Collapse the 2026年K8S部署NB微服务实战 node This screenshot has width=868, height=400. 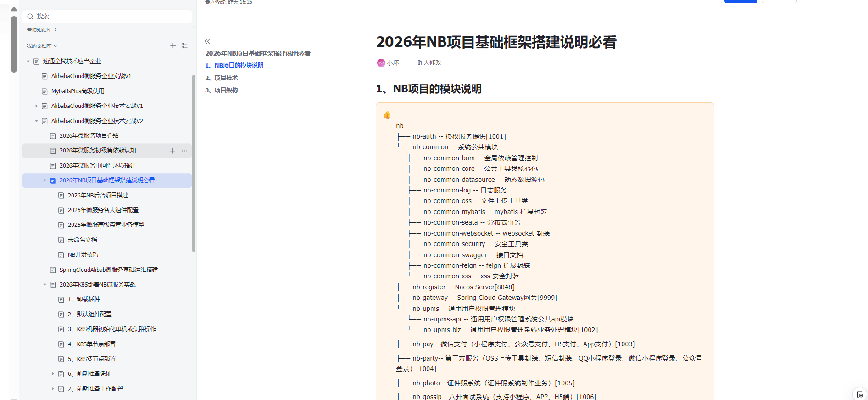[45, 285]
